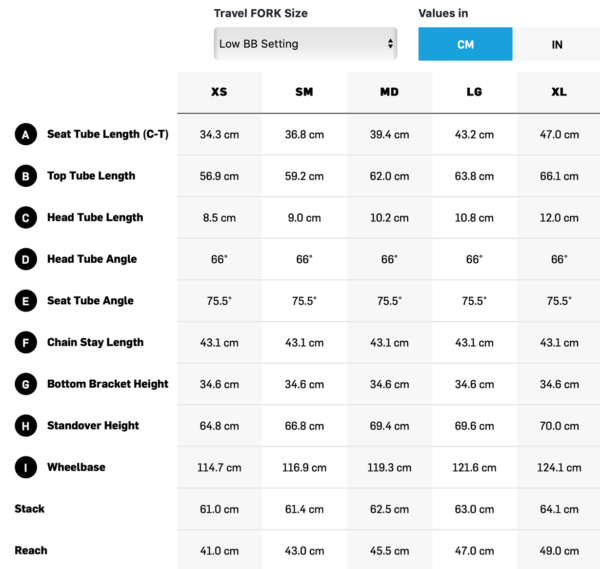Screen dimensions: 600x569
Task: Click the A circle icon for Seat Tube Length
Action: (25, 134)
